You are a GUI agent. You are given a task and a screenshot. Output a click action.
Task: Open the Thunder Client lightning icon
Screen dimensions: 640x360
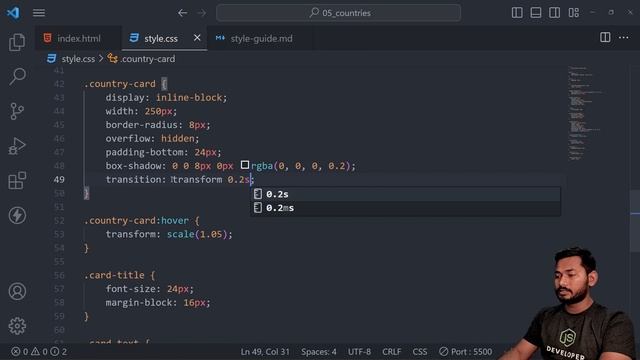(17, 215)
